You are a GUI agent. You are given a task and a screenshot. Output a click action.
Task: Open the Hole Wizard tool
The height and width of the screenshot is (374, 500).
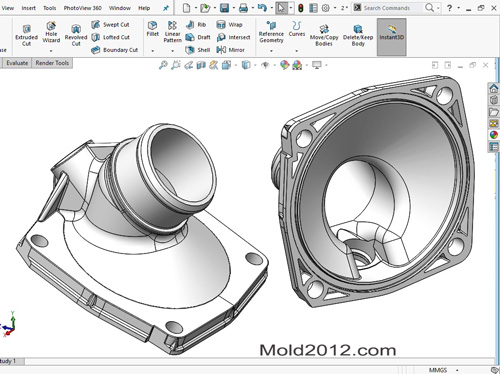51,32
